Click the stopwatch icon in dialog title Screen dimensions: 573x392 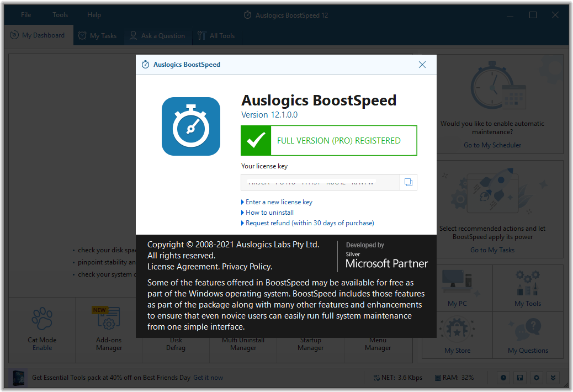coord(145,65)
